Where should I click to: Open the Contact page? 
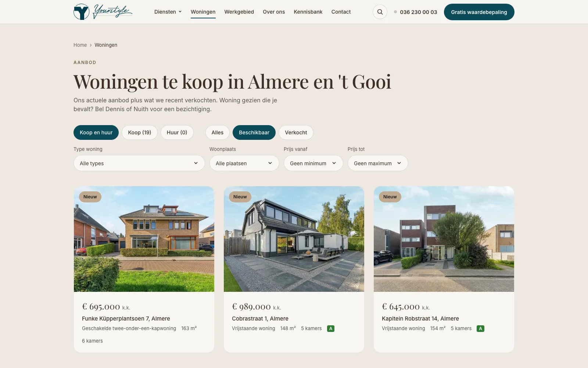coord(341,12)
